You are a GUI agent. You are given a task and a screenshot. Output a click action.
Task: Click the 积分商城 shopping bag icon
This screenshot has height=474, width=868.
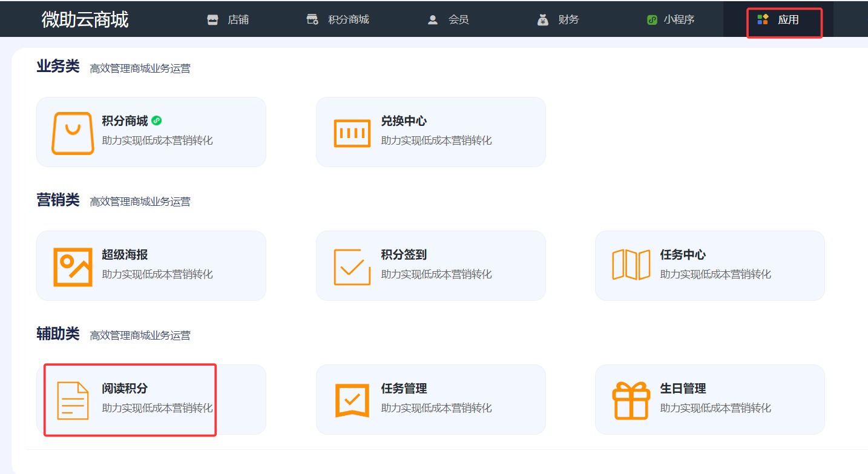point(73,133)
